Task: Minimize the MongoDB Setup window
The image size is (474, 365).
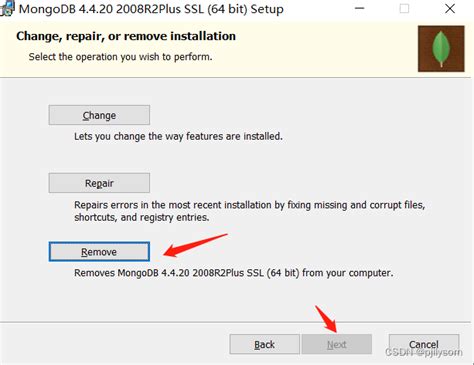Action: coord(360,8)
